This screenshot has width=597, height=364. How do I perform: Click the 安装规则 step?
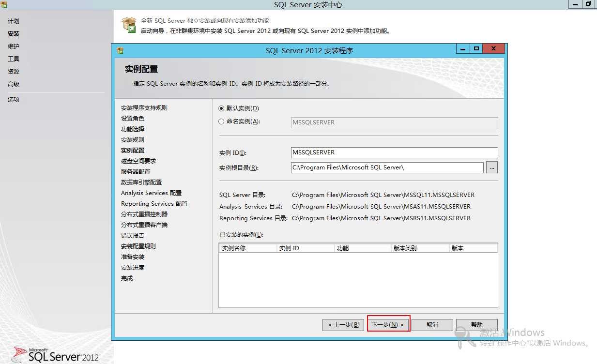(x=133, y=140)
